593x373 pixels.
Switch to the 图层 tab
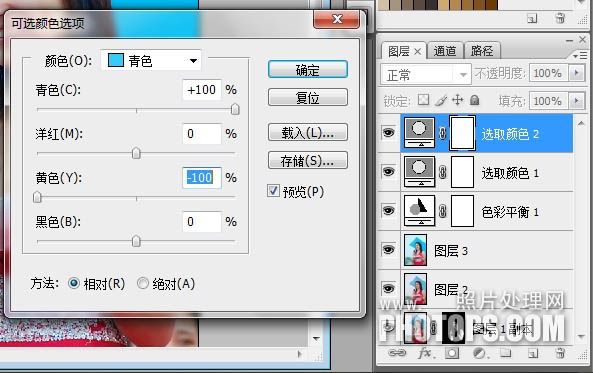[x=399, y=51]
